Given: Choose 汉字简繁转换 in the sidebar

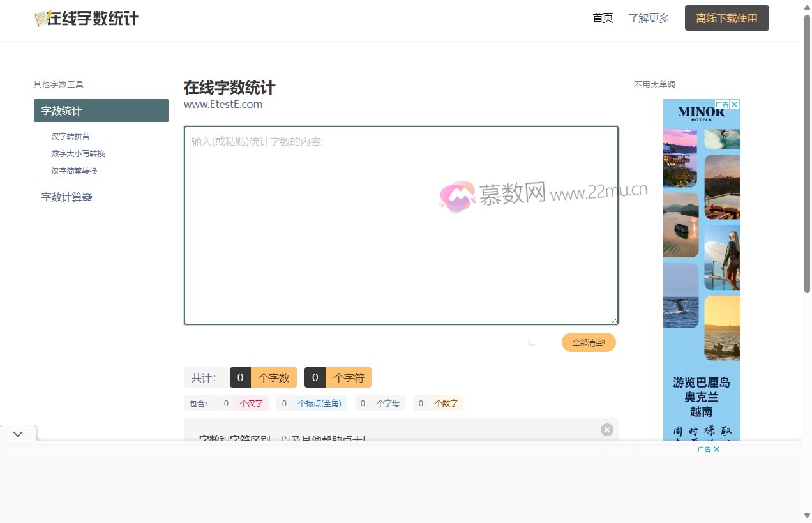Looking at the screenshot, I should (74, 171).
